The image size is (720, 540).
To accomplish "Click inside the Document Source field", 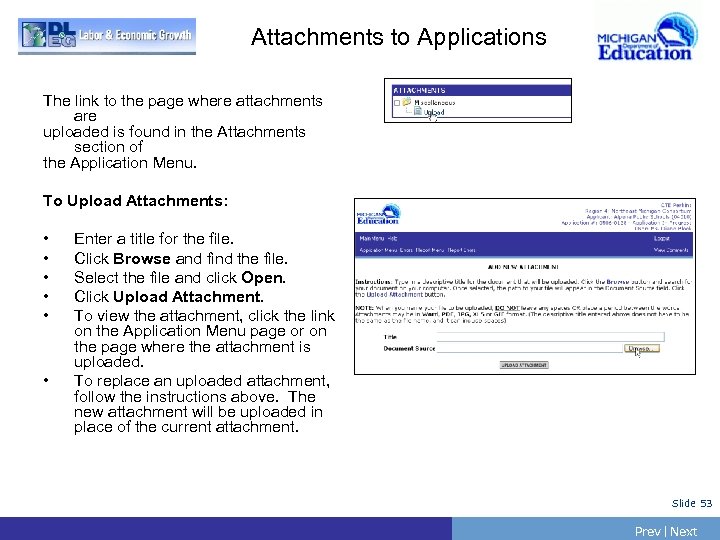I will pos(529,349).
